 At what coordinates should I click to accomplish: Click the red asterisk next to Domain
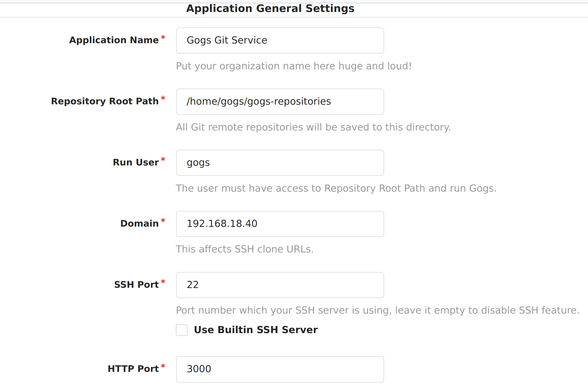pos(164,221)
